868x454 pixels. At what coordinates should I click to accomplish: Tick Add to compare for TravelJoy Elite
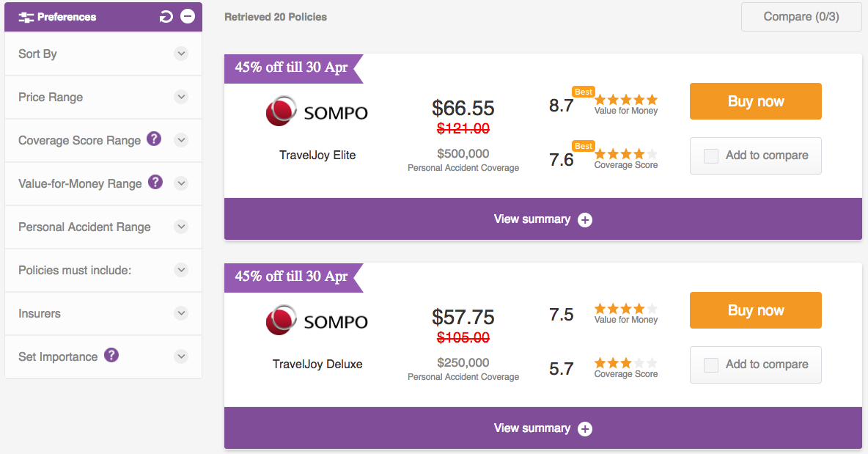711,155
